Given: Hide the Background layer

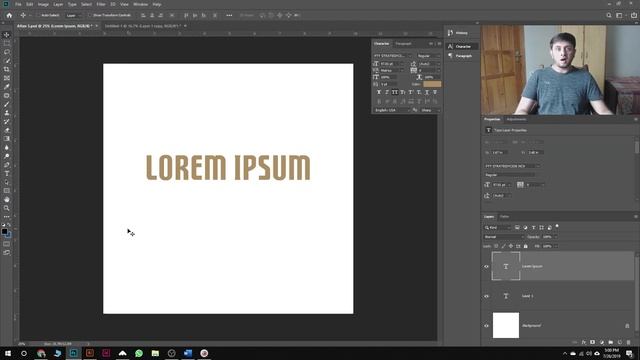Looking at the screenshot, I should [487, 326].
